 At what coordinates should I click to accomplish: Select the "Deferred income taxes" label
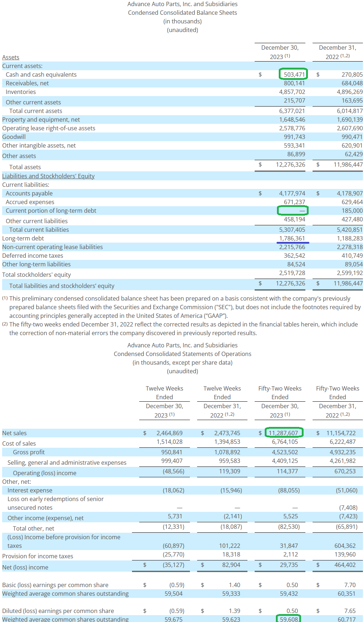click(33, 256)
